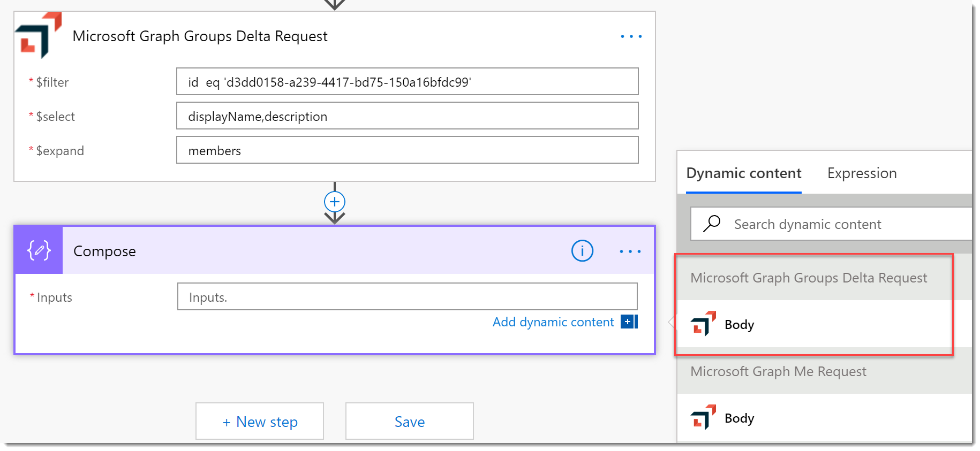Click the Add dynamic content link
The image size is (980, 451).
pyautogui.click(x=553, y=322)
